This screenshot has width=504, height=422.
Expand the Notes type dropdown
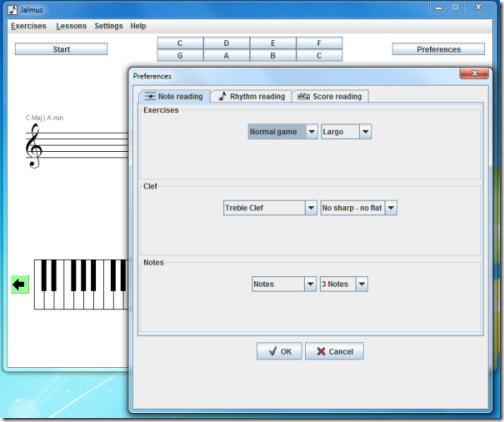[x=284, y=284]
